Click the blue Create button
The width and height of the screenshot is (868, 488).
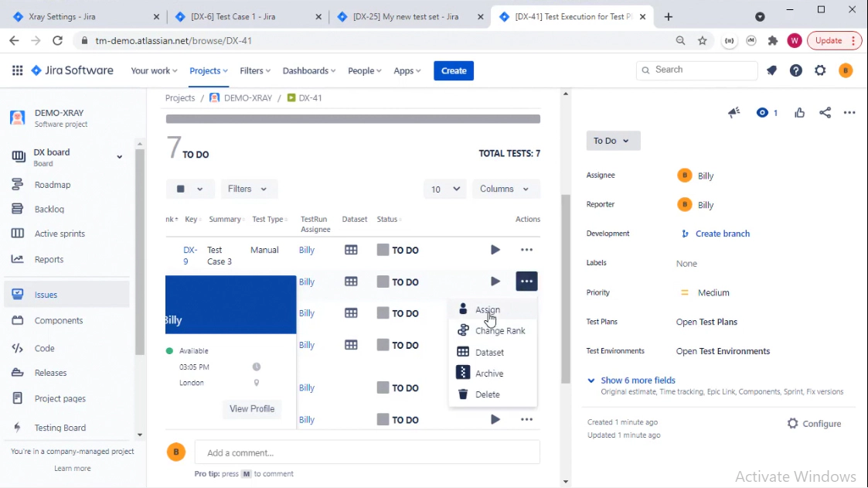click(x=454, y=70)
